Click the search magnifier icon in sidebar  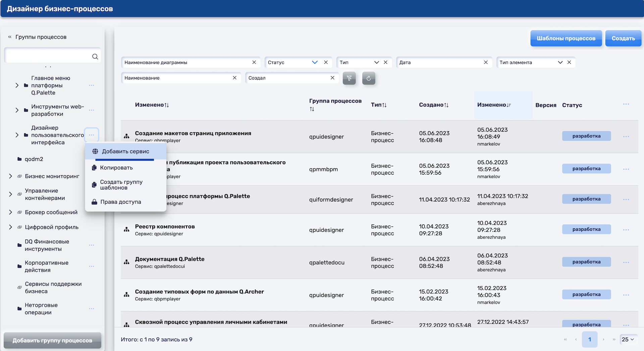(95, 56)
